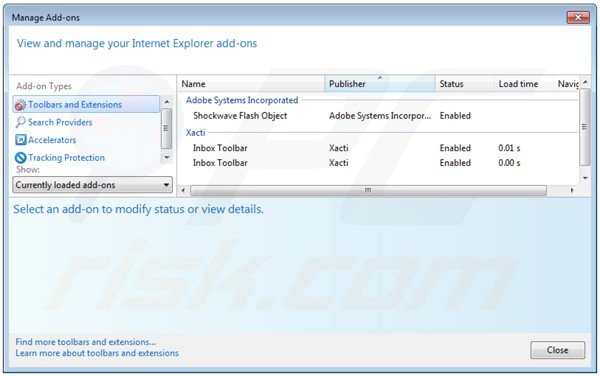The image size is (600, 376).
Task: Click Adobe Systems Incorpor... publisher cell
Action: pyautogui.click(x=380, y=116)
